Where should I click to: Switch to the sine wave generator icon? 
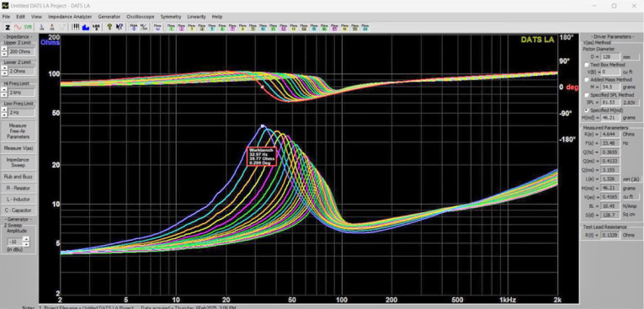coord(17,27)
